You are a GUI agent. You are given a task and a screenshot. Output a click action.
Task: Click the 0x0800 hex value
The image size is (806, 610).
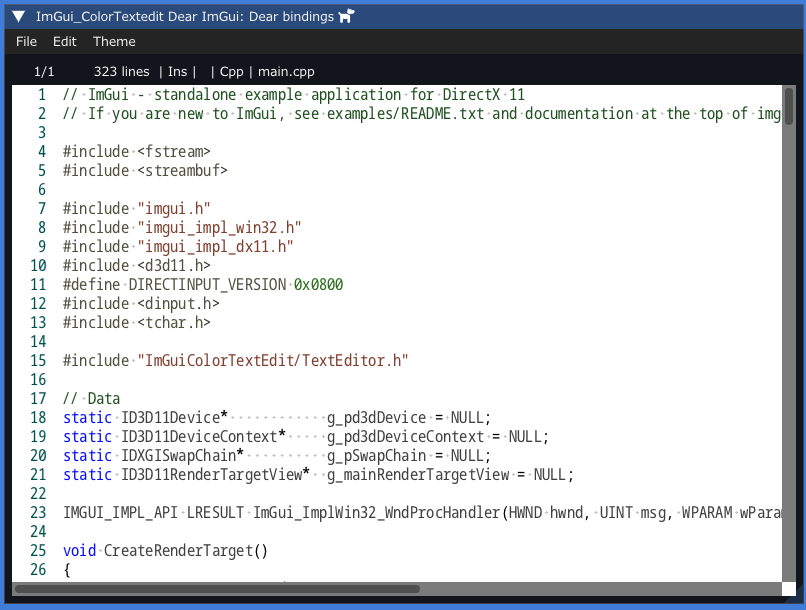click(318, 285)
